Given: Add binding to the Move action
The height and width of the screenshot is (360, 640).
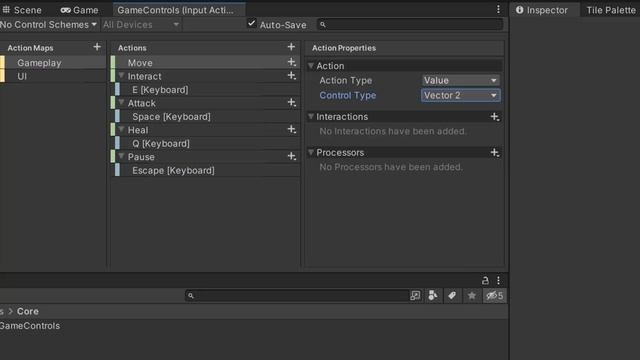Looking at the screenshot, I should (291, 62).
